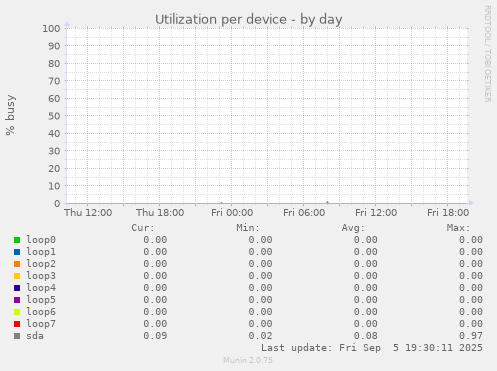Click the chart title Utilization per device

click(249, 19)
